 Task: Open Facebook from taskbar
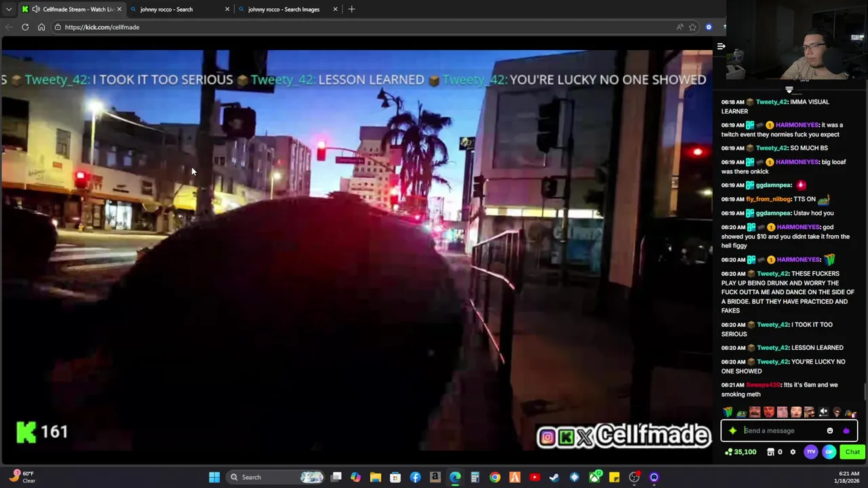pyautogui.click(x=415, y=477)
